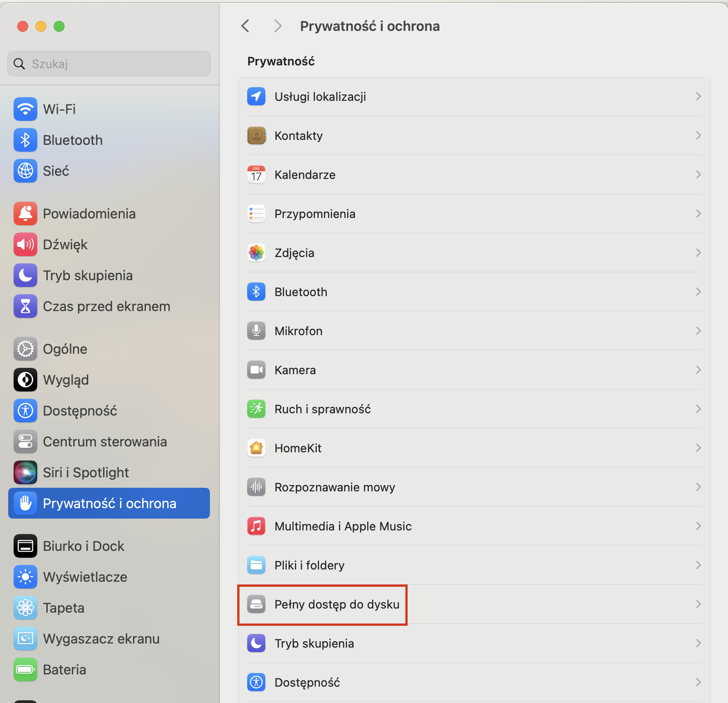
Task: Open the Kamera privacy row label
Action: point(295,370)
